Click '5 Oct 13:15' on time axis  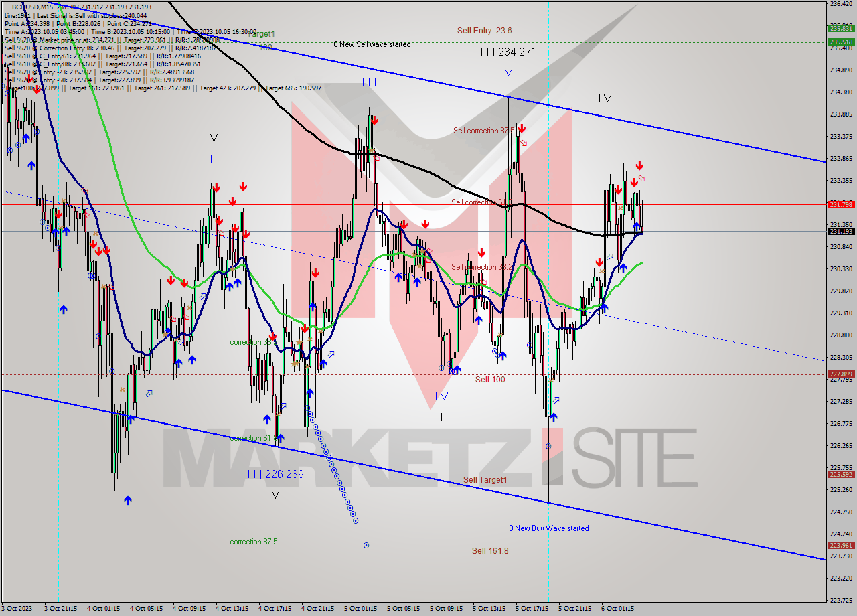[x=489, y=609]
